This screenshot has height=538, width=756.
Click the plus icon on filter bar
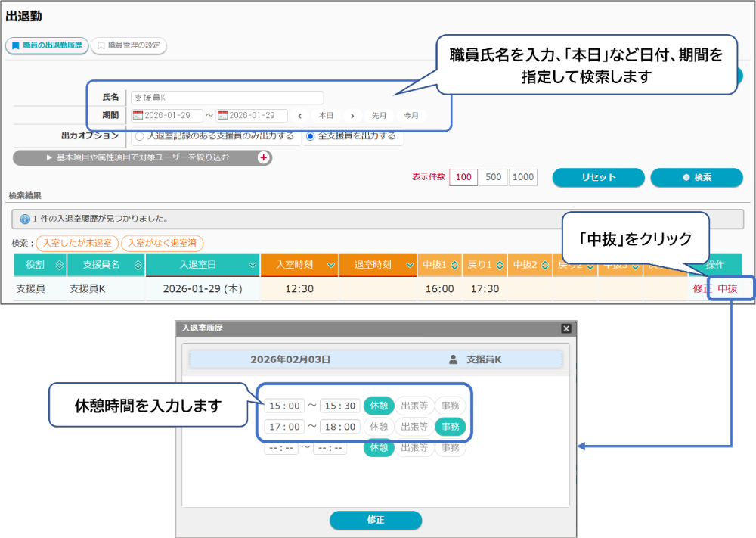point(264,157)
